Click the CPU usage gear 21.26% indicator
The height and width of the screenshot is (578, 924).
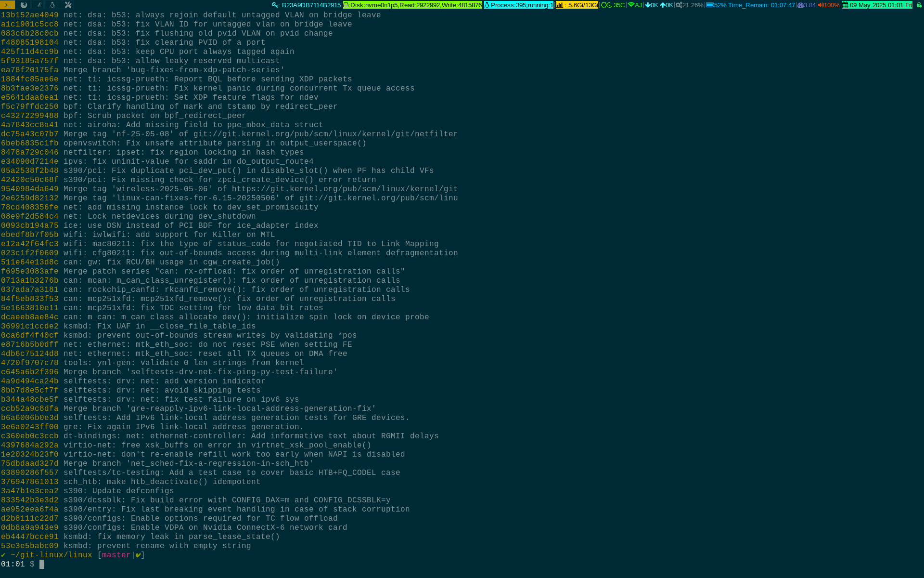click(689, 5)
